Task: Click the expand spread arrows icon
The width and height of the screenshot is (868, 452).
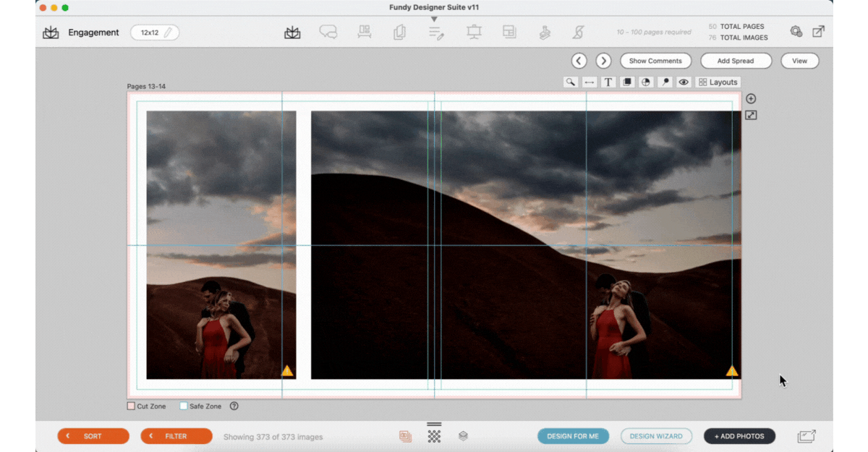Action: [x=751, y=115]
